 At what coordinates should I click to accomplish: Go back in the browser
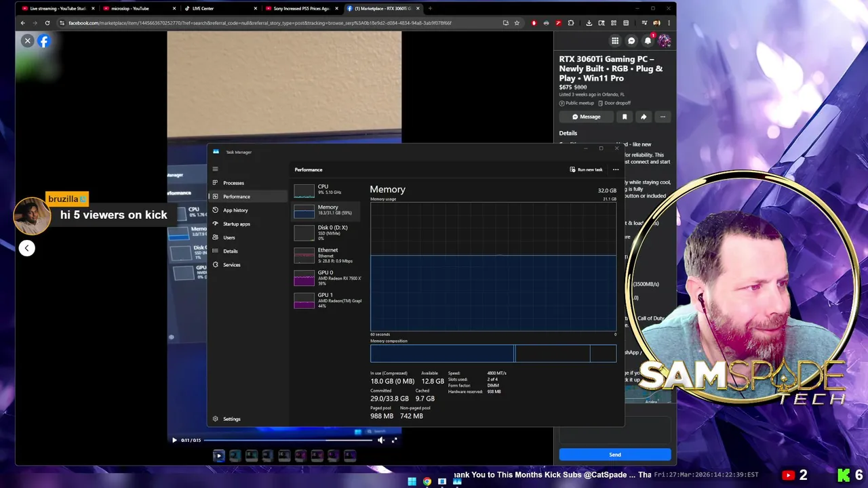click(22, 23)
